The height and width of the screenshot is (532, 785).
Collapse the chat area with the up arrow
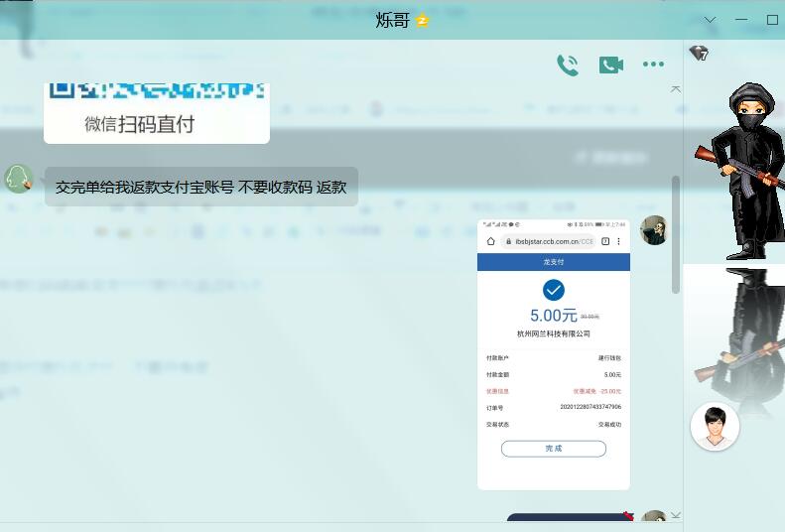point(676,89)
